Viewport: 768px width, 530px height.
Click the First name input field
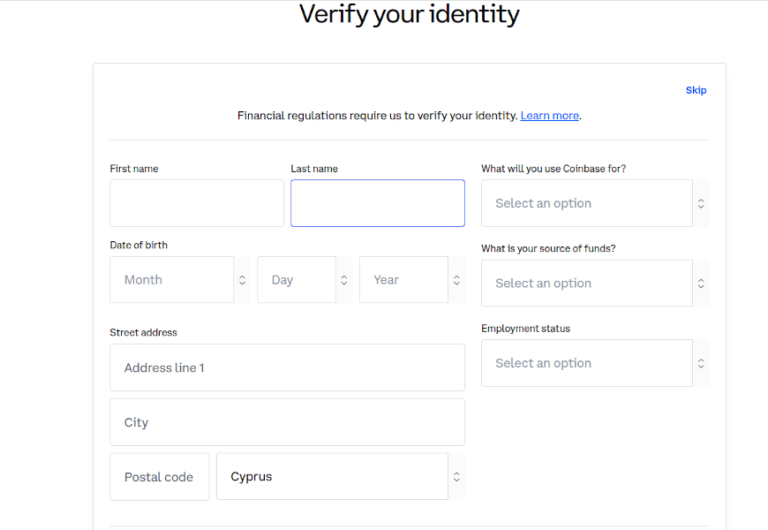197,203
